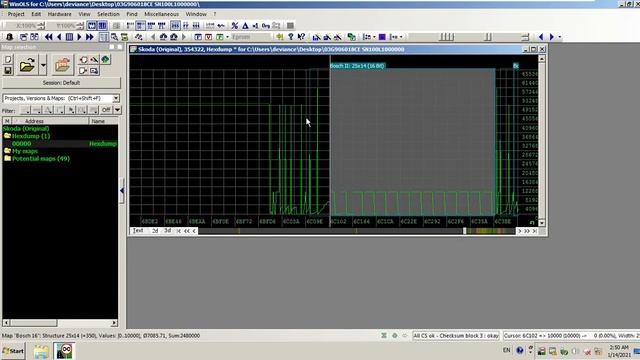Open the dropdown after the blue navigation arrows

pyautogui.click(x=560, y=37)
